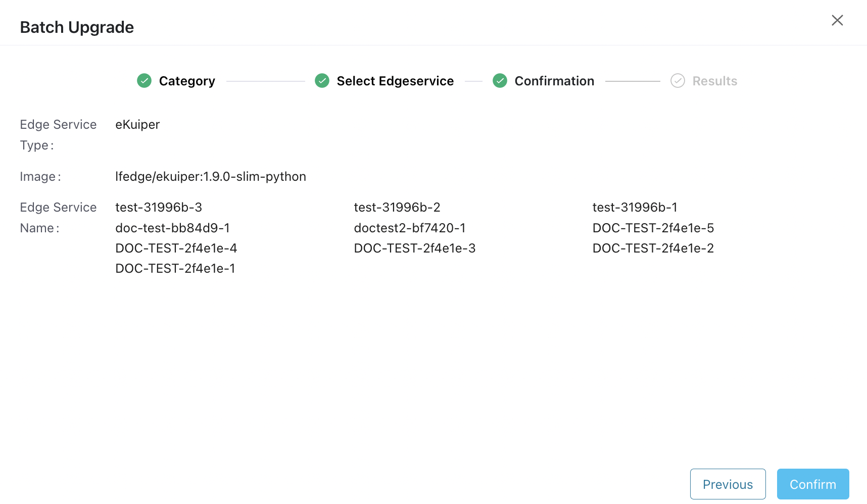This screenshot has height=504, width=867.
Task: Click the eKuiper service type value
Action: pos(137,124)
